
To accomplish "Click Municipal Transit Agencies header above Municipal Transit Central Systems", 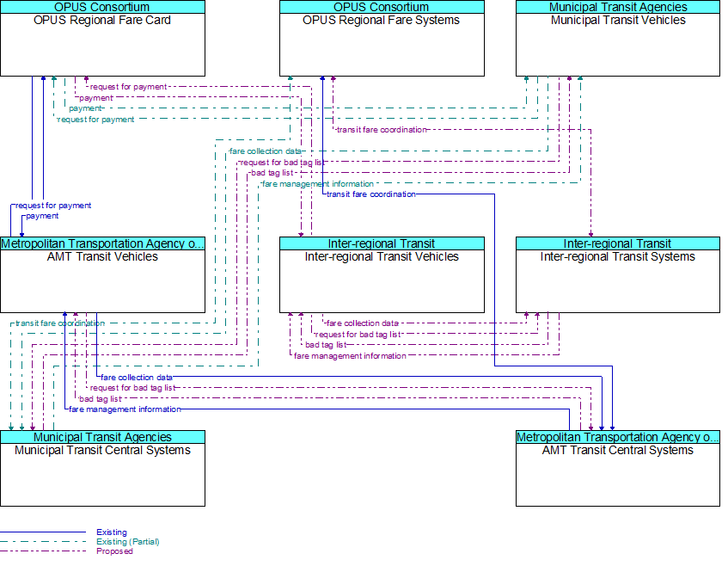I will coord(102,437).
